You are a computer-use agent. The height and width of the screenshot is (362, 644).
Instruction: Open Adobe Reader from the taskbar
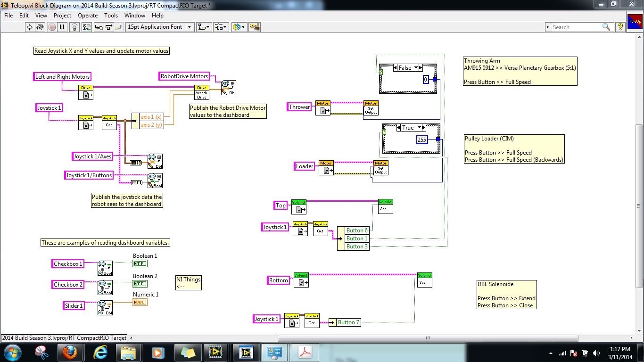[x=305, y=352]
